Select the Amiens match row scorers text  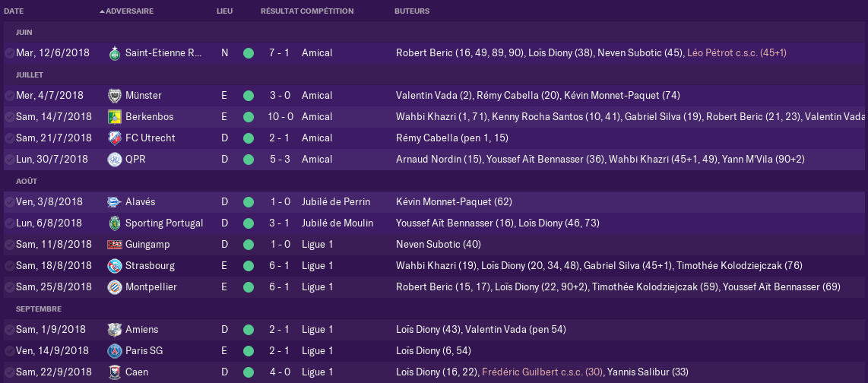tap(481, 329)
